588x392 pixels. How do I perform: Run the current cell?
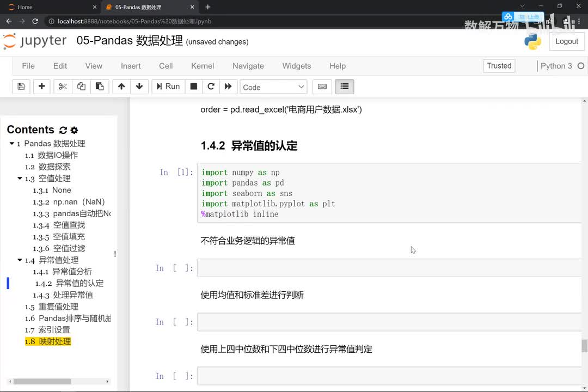168,87
